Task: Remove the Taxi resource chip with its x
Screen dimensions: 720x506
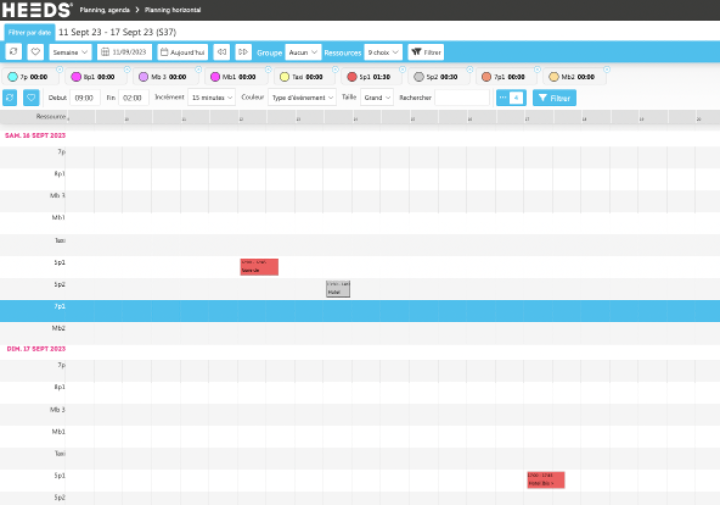Action: click(335, 69)
